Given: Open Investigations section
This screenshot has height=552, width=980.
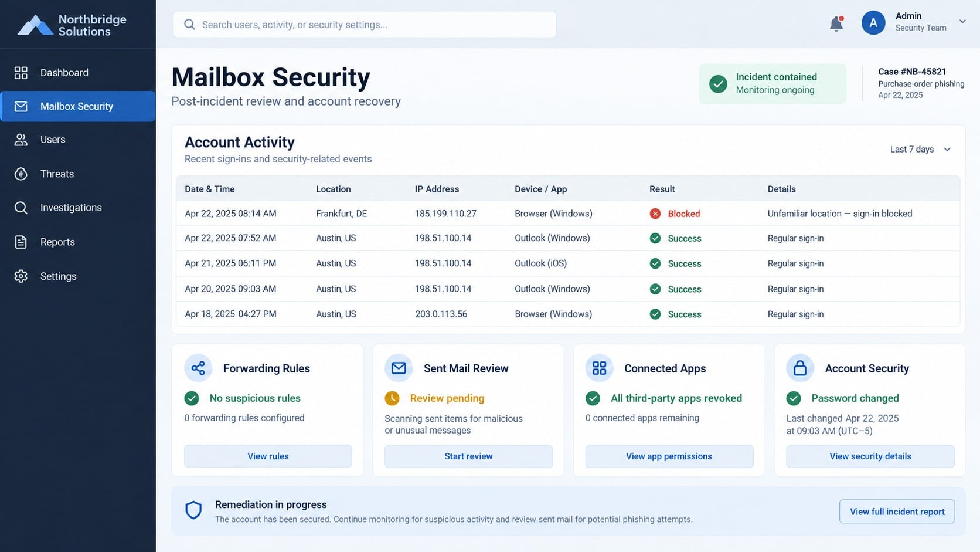Looking at the screenshot, I should pyautogui.click(x=78, y=208).
